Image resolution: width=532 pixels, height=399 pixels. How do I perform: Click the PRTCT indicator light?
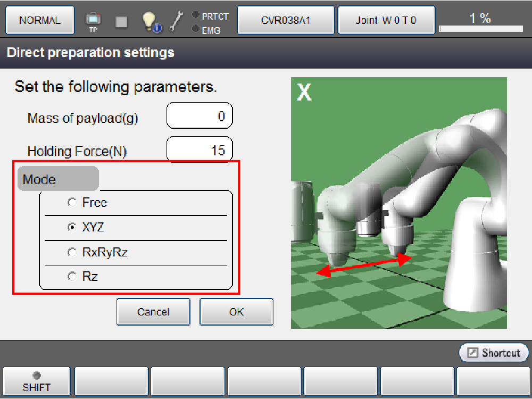click(196, 15)
